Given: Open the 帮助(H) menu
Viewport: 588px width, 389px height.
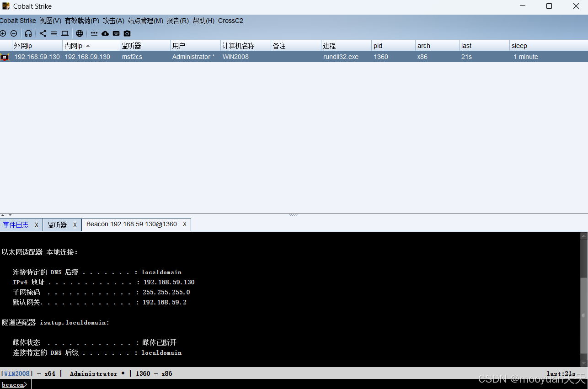Looking at the screenshot, I should [203, 21].
